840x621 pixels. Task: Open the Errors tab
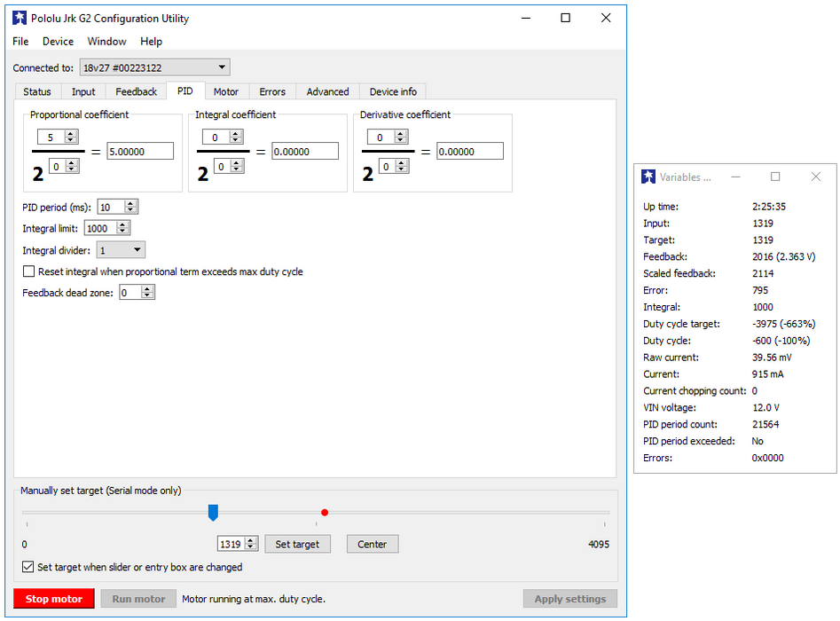pos(272,91)
